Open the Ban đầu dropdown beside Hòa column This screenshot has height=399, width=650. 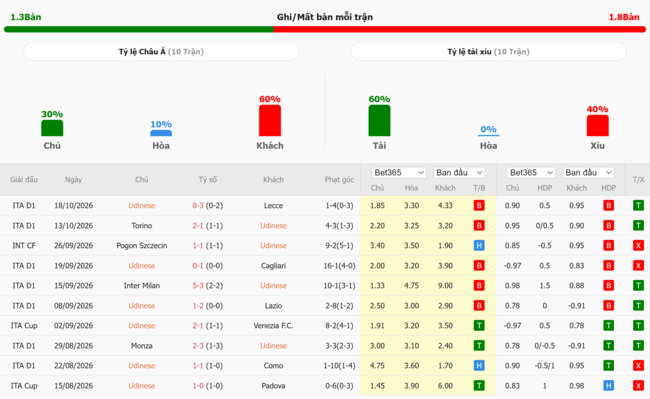(459, 172)
